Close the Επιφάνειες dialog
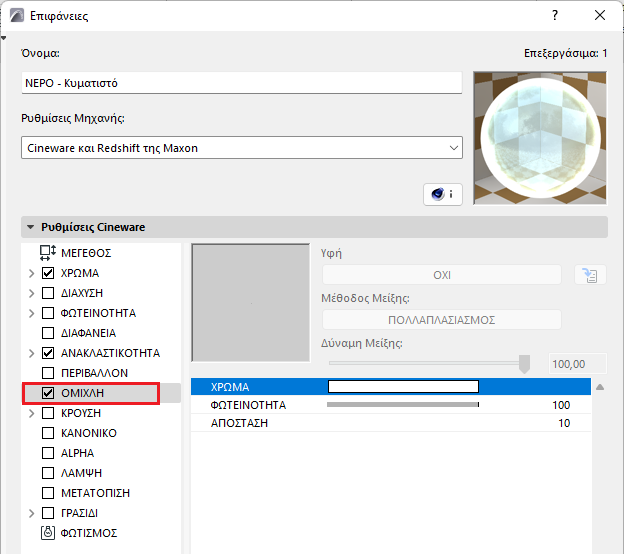This screenshot has height=554, width=624. (600, 16)
